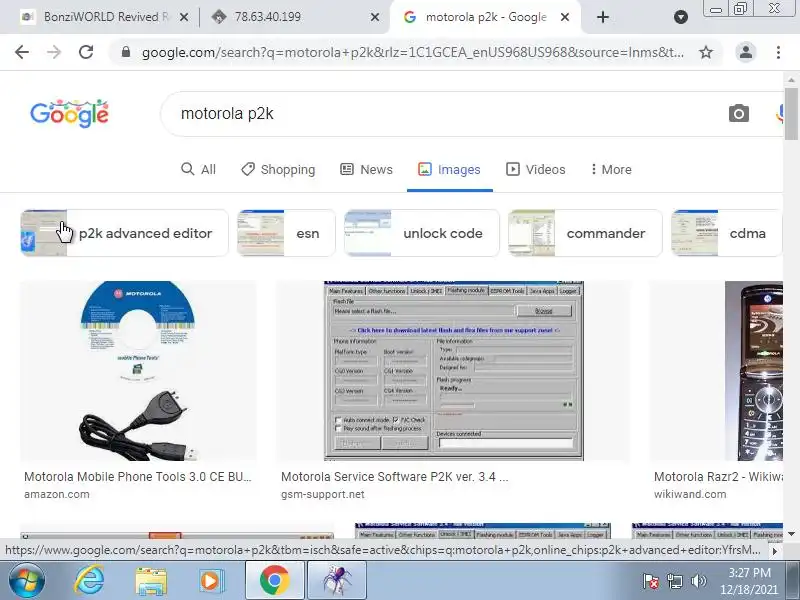Viewport: 800px width, 600px height.
Task: Open the Action Center flag tray icon
Action: coord(651,581)
